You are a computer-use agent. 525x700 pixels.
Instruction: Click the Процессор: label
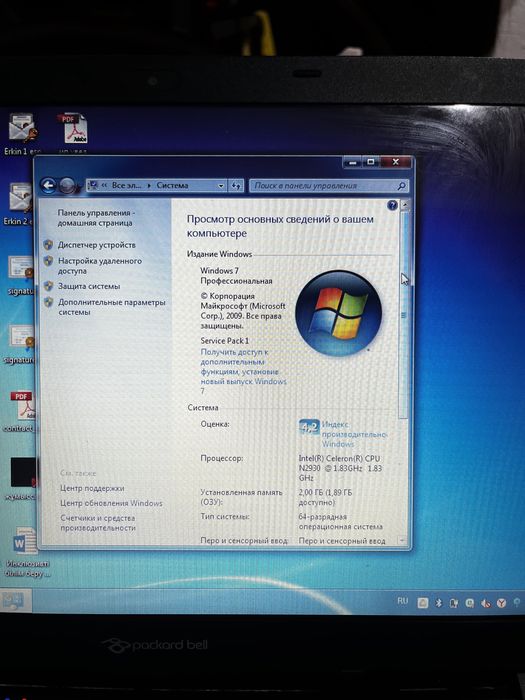coord(222,458)
